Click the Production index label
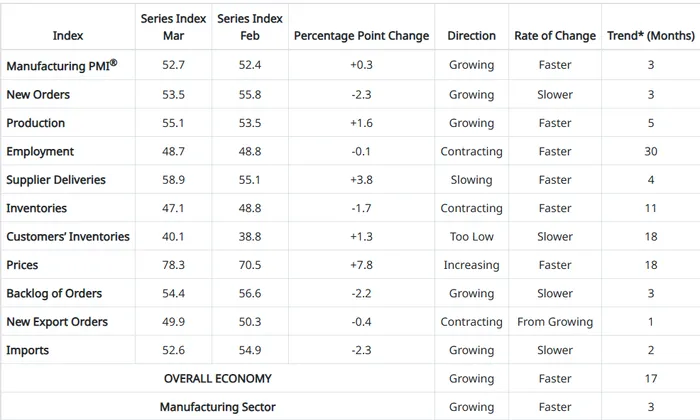 [x=36, y=123]
